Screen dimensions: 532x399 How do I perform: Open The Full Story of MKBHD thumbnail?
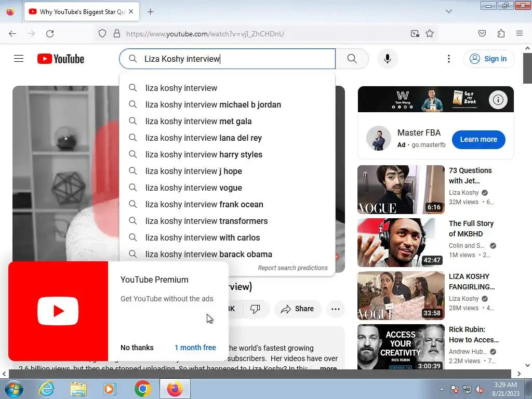coord(401,243)
